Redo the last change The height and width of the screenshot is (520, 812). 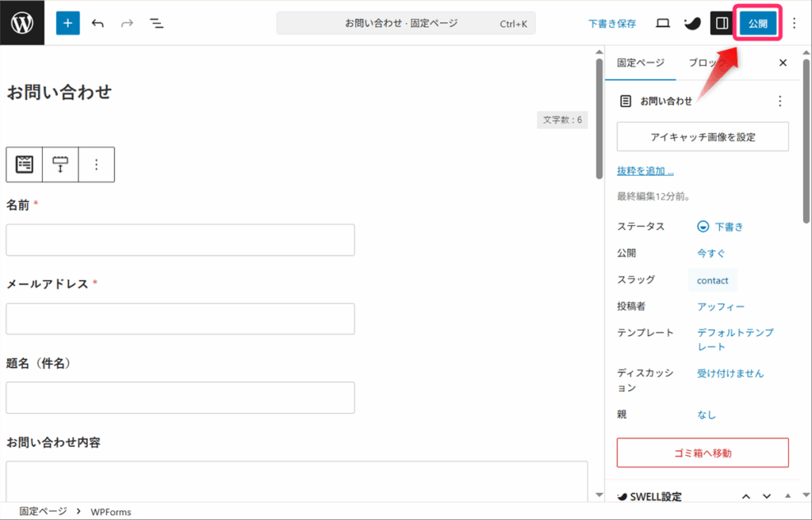point(127,23)
